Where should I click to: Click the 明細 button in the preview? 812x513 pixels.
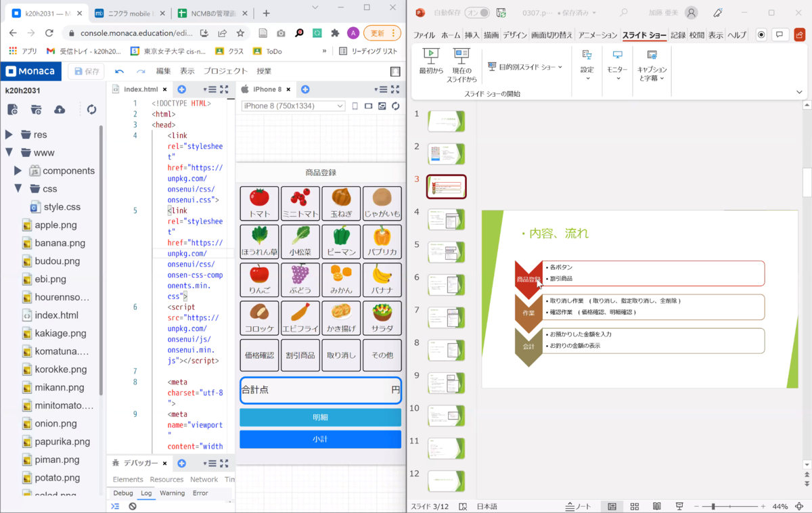(320, 418)
